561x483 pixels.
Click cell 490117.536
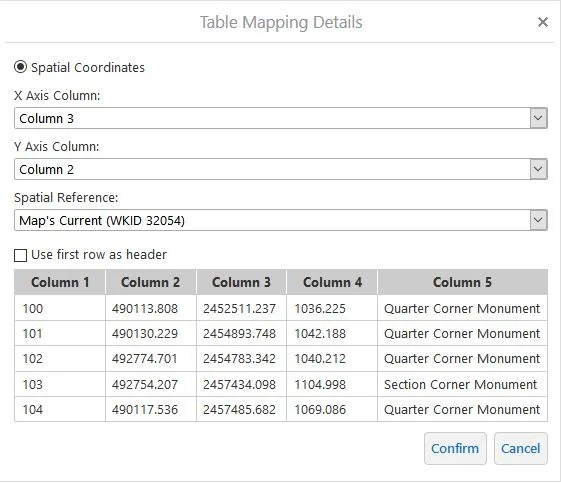point(151,409)
